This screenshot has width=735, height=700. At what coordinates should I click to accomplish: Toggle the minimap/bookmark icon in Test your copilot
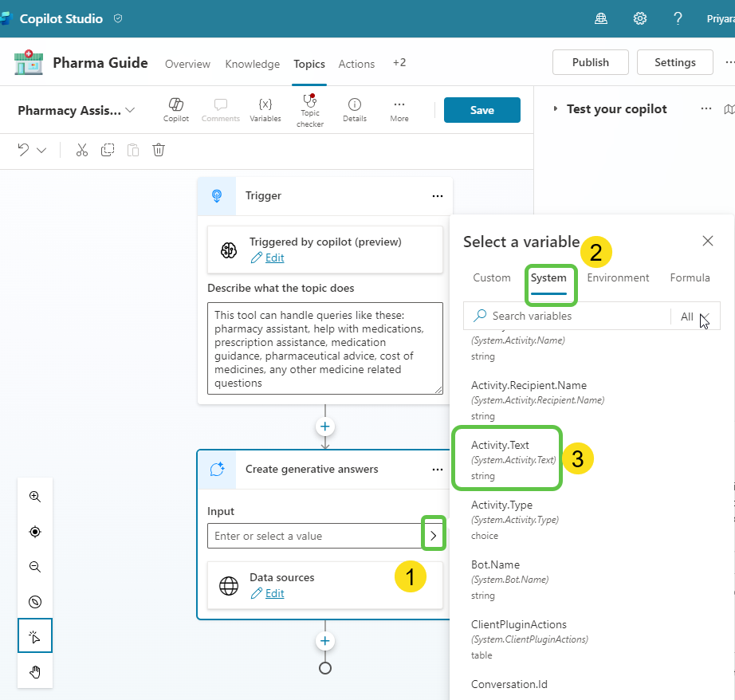click(729, 109)
